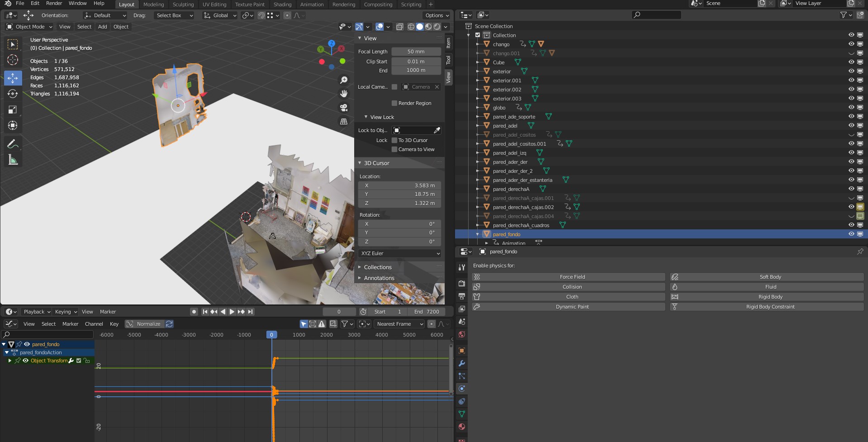Open the Modifier properties tab (wrench icon)
Screen dimensions: 868x442
[x=461, y=363]
